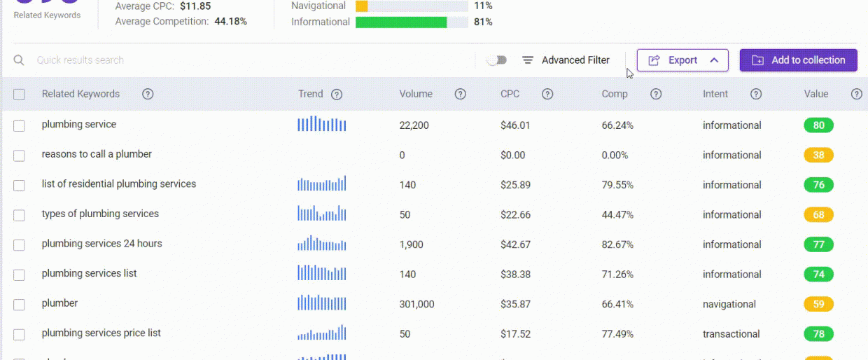Click the search magnifier icon
This screenshot has height=360, width=868.
[19, 60]
